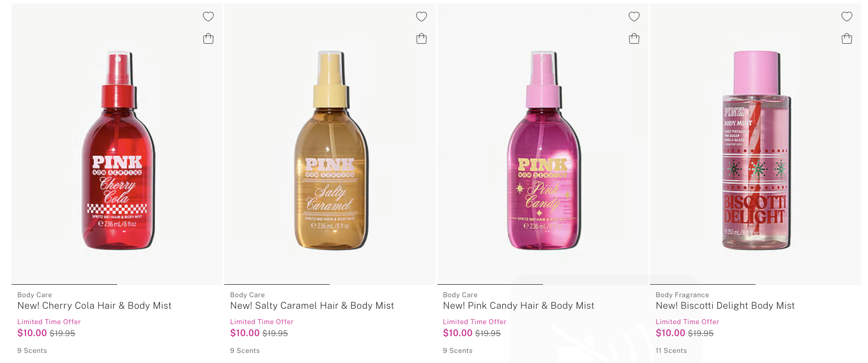868x363 pixels.
Task: Click Limited Time Offer under Cherry Cola mist
Action: click(49, 322)
